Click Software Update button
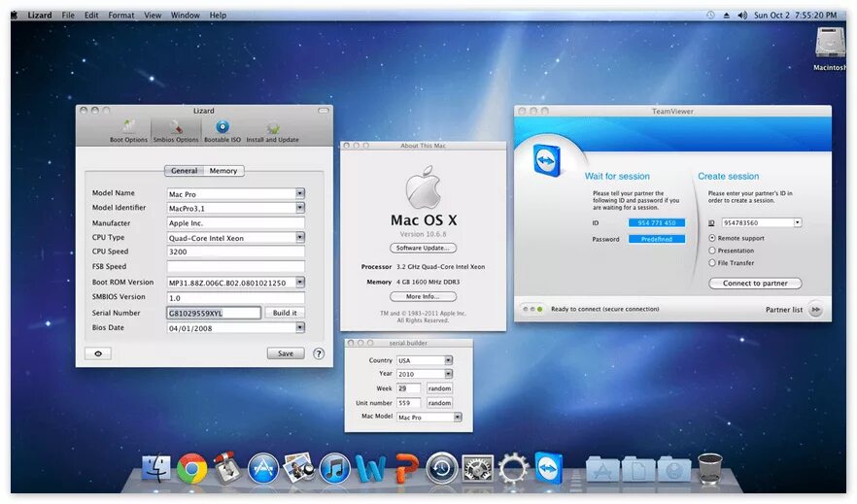This screenshot has height=504, width=857. (423, 248)
